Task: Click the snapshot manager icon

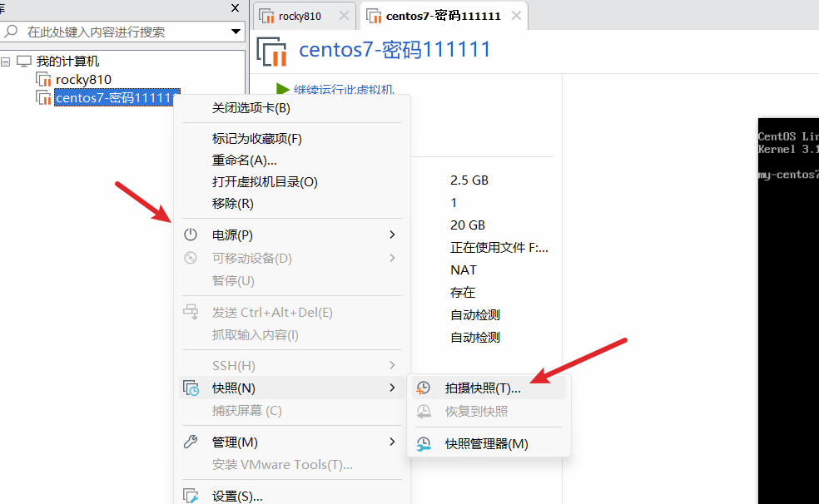Action: click(x=424, y=444)
